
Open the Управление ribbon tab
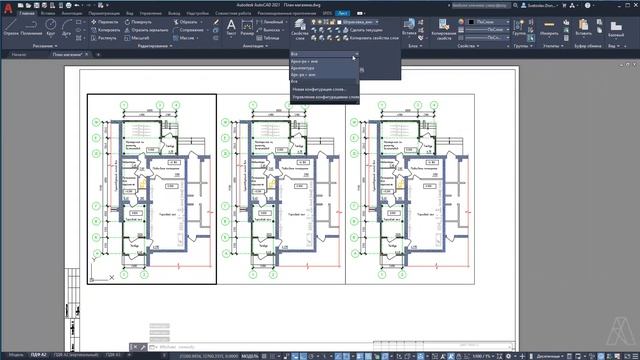pyautogui.click(x=151, y=13)
